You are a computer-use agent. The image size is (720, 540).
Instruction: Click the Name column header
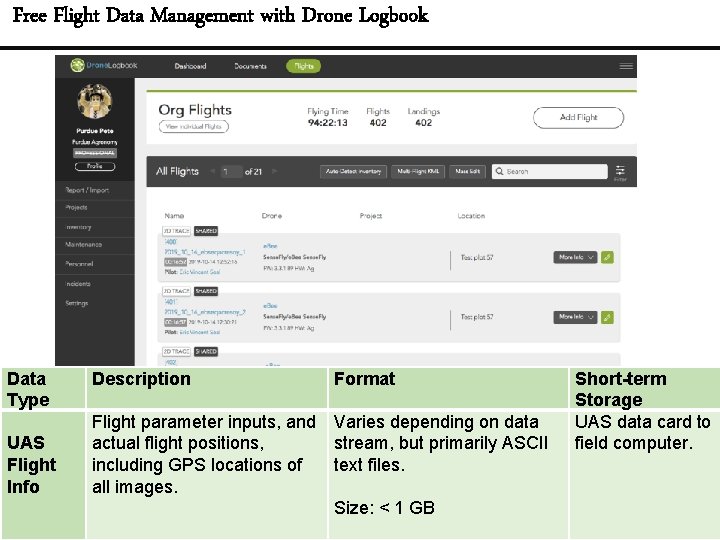pyautogui.click(x=174, y=215)
